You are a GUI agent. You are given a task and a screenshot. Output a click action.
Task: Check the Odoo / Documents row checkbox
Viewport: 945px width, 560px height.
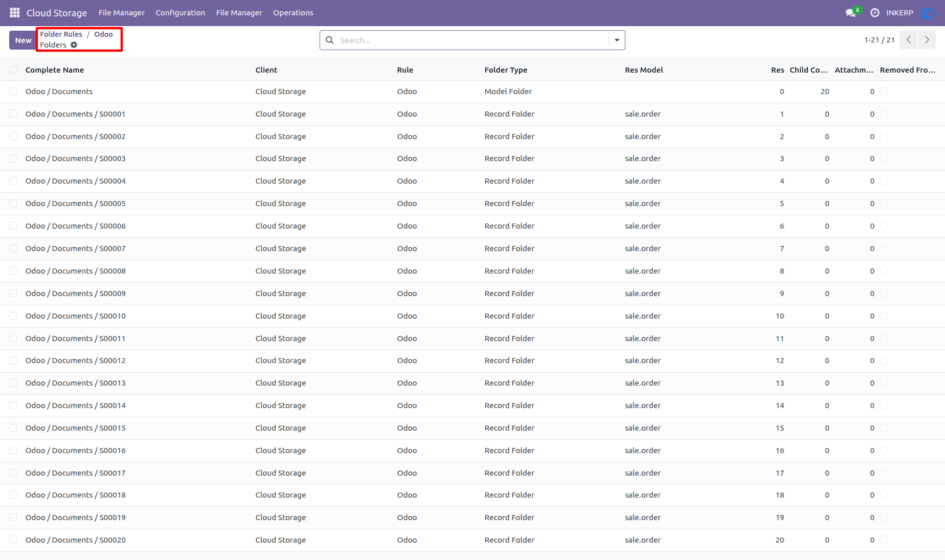(13, 92)
